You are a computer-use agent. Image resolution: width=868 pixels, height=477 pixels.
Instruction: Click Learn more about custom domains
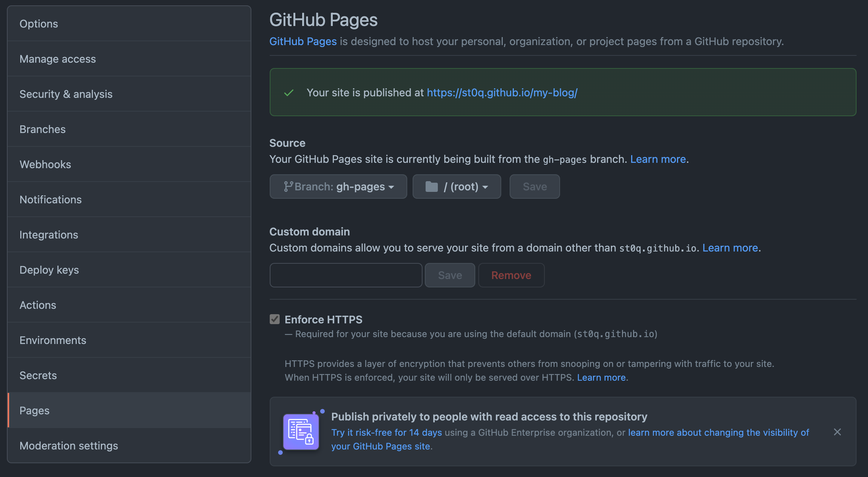[730, 248]
